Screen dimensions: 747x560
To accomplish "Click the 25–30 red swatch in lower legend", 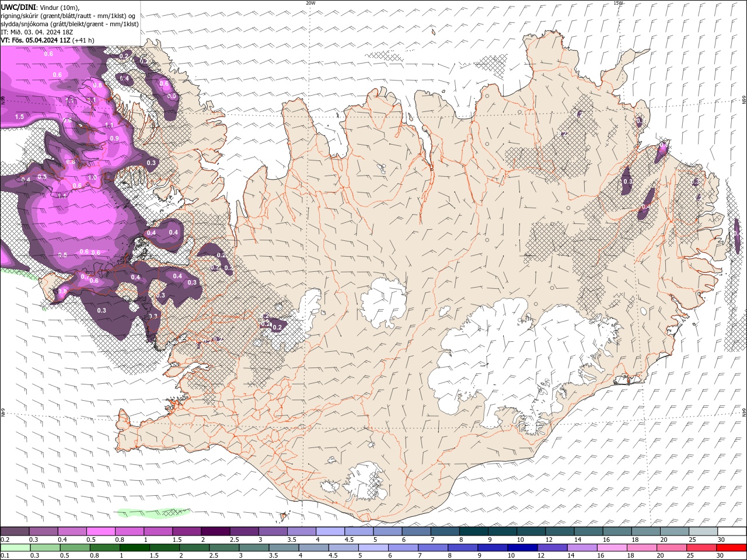I will (x=701, y=548).
